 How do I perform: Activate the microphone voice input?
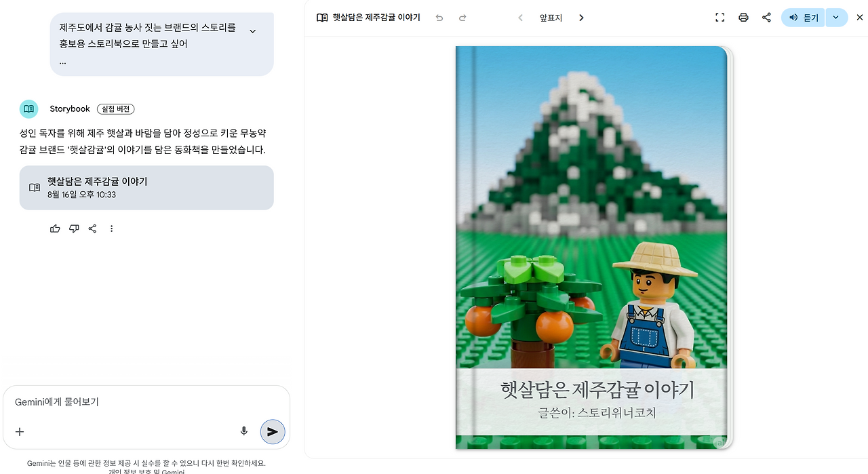coord(244,431)
